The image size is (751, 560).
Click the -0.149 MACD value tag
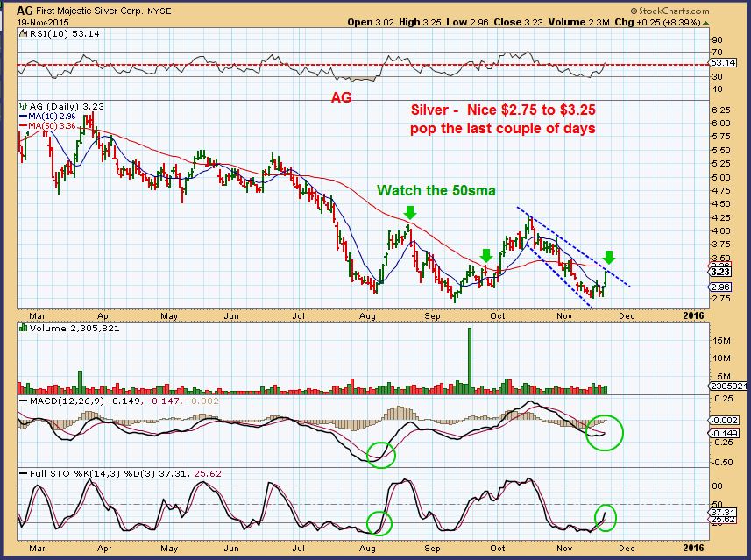click(724, 433)
